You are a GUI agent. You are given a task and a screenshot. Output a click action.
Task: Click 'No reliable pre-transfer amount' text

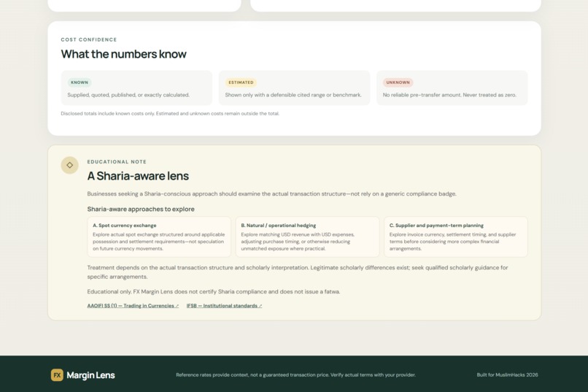[x=449, y=95]
